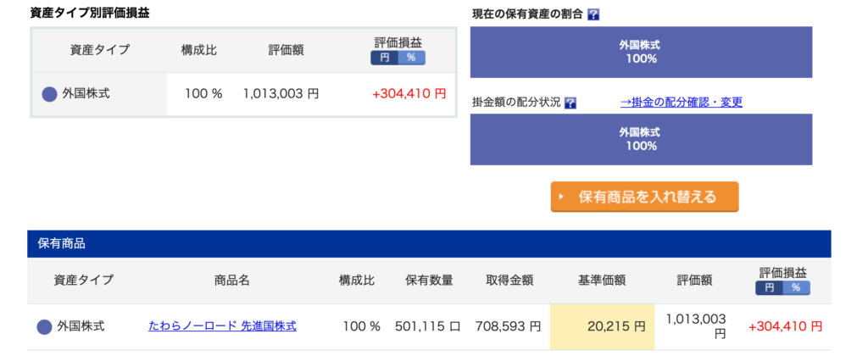868x356 pixels.
Task: Click the 外国株式 circle in 保有商品 row
Action: coord(44,326)
